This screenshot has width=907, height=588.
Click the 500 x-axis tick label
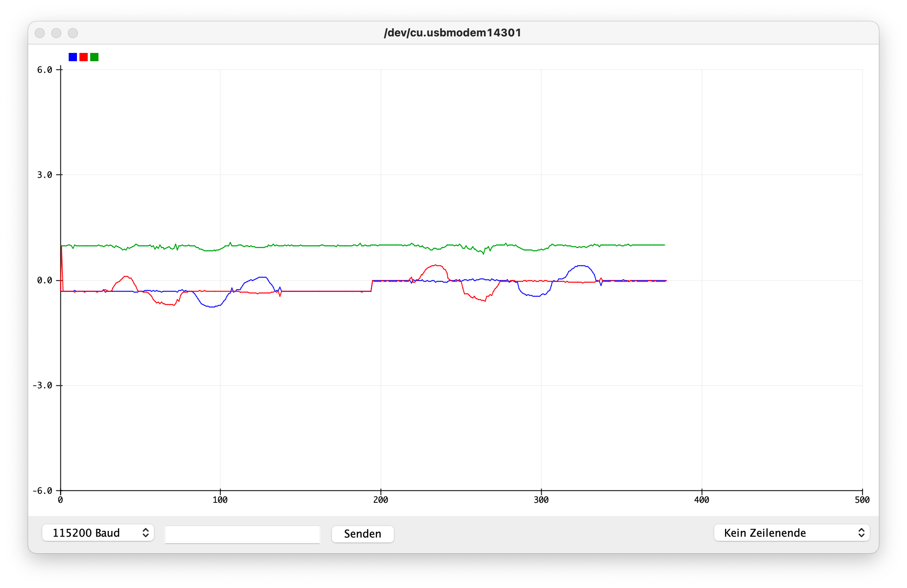862,500
